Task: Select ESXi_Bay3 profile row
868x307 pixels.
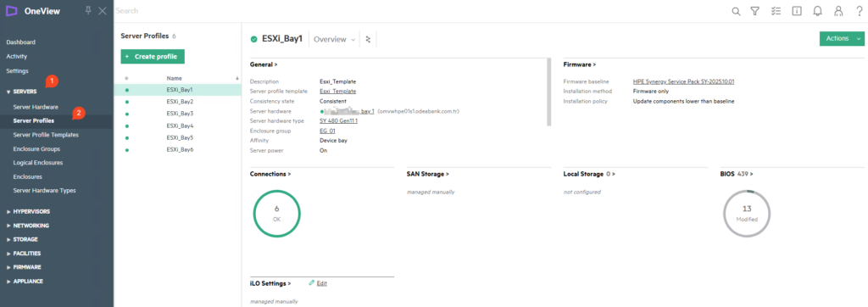Action: tap(178, 114)
